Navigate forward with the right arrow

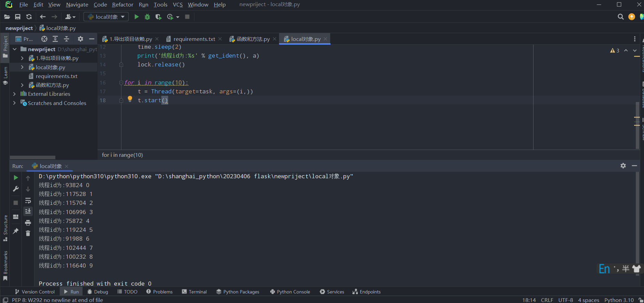[x=54, y=17]
